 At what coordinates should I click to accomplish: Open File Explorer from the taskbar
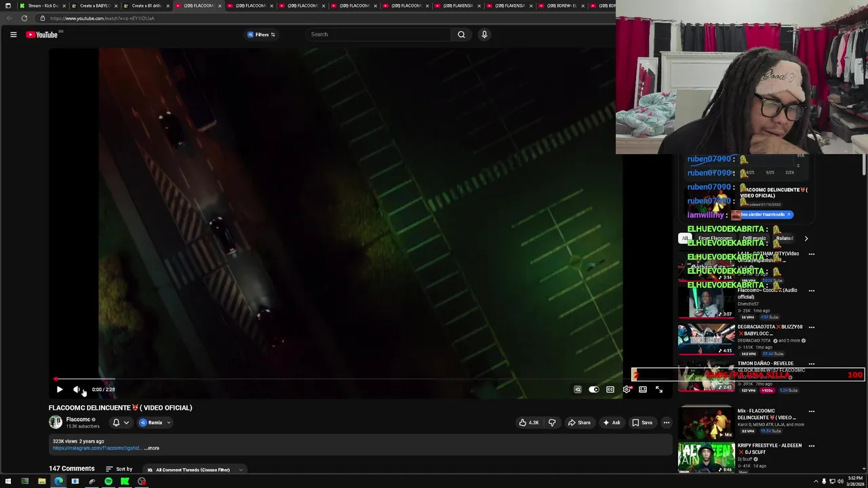41,482
